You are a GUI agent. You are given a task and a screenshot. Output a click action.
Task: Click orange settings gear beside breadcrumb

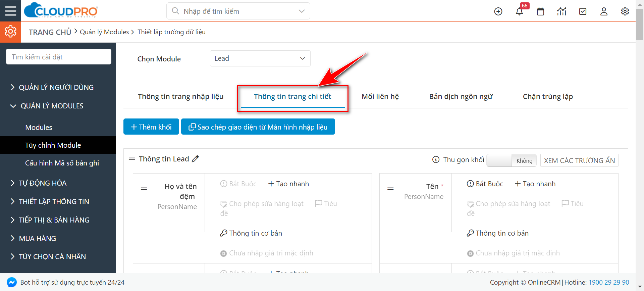pos(10,32)
